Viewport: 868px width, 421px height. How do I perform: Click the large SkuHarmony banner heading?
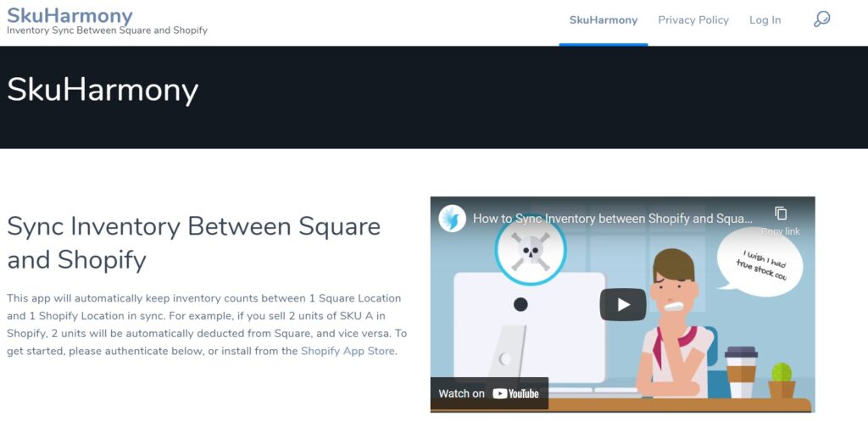point(103,90)
